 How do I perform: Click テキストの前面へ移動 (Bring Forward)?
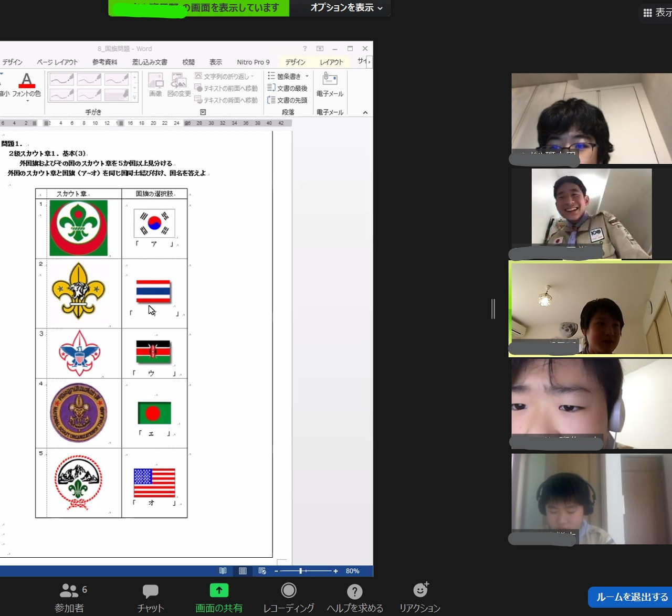tap(226, 88)
